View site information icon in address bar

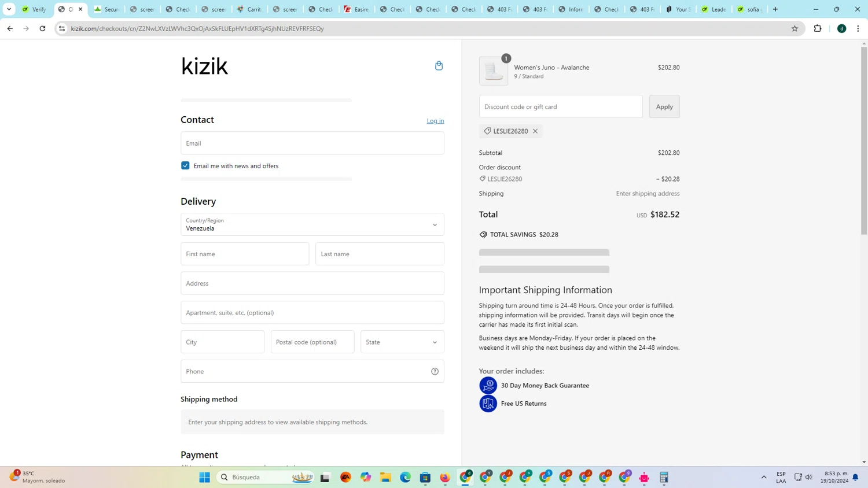[62, 28]
